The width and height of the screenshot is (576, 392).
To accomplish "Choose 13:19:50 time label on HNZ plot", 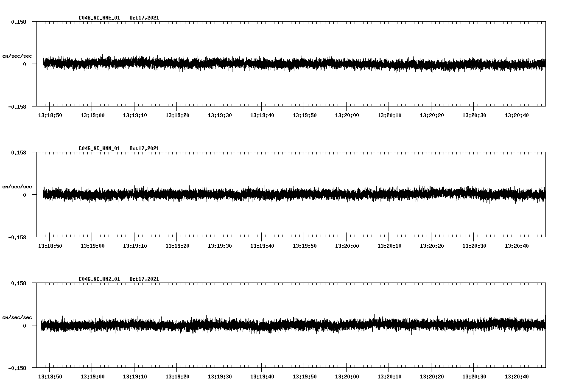I will pos(305,376).
